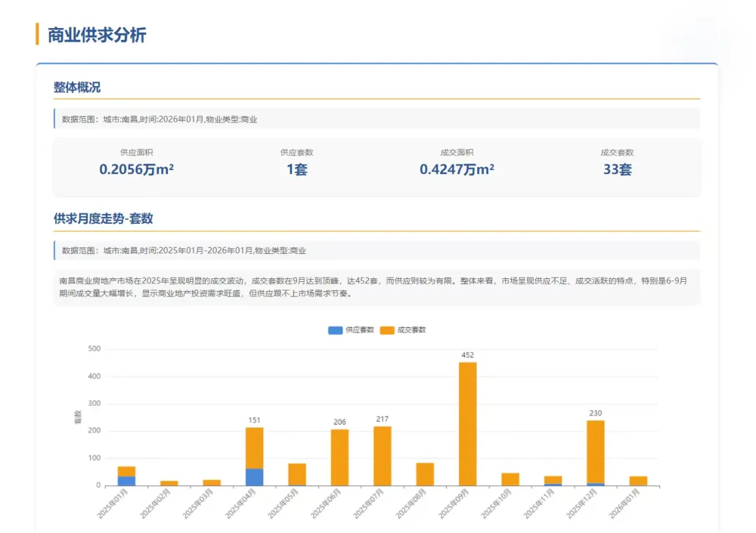Screen dimensions: 756x533
Task: Click the 商业供求分析 page title
Action: 97,35
